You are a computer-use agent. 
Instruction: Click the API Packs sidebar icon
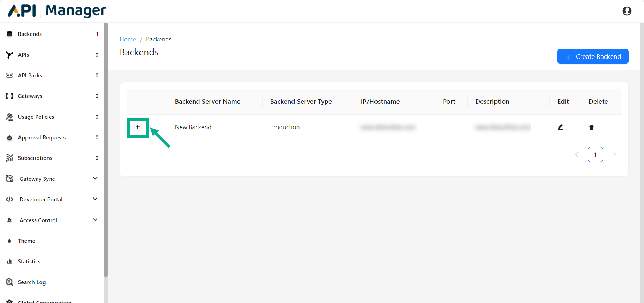pyautogui.click(x=9, y=76)
